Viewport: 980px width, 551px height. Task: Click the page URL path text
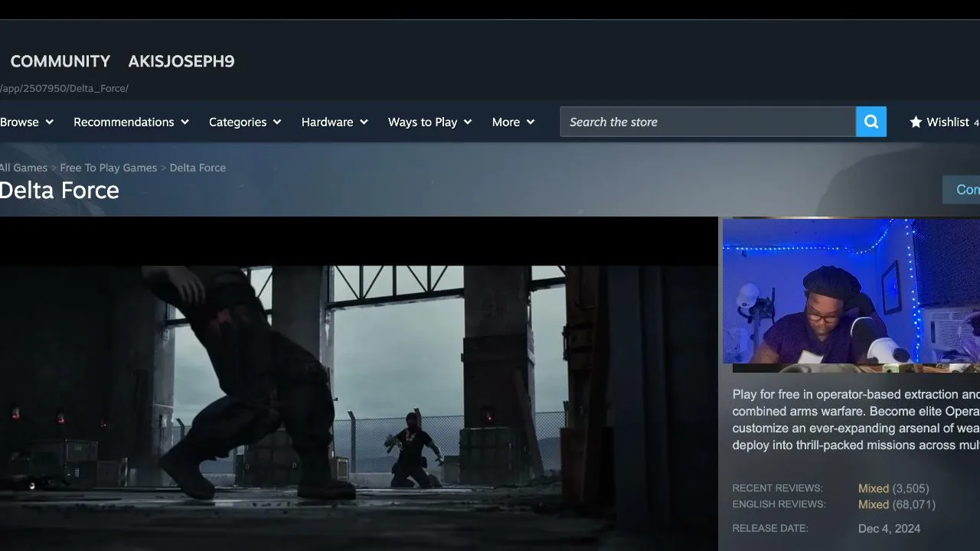64,88
